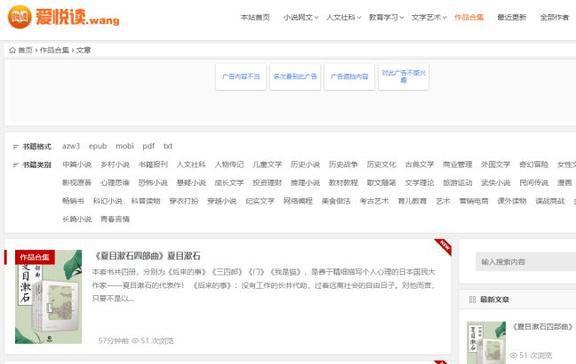This screenshot has width=576, height=364.
Task: Go to the 最近更新 page
Action: pyautogui.click(x=511, y=17)
